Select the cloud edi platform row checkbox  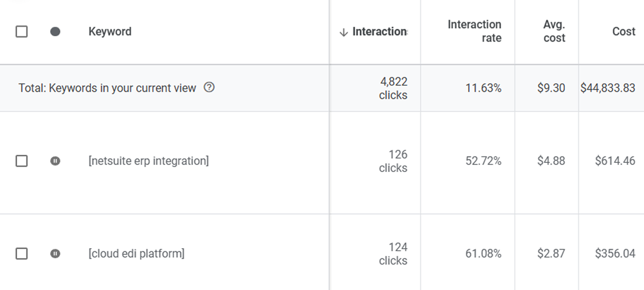pos(22,253)
